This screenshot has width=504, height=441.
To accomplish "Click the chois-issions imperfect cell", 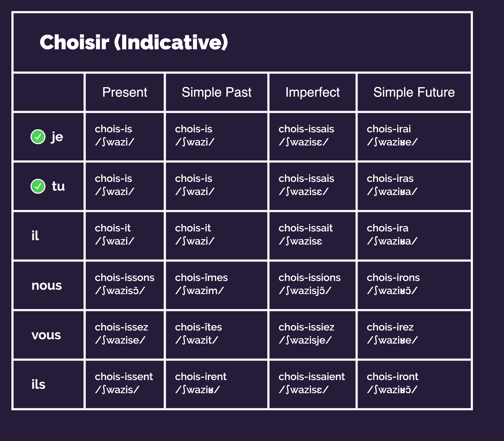I will (312, 285).
